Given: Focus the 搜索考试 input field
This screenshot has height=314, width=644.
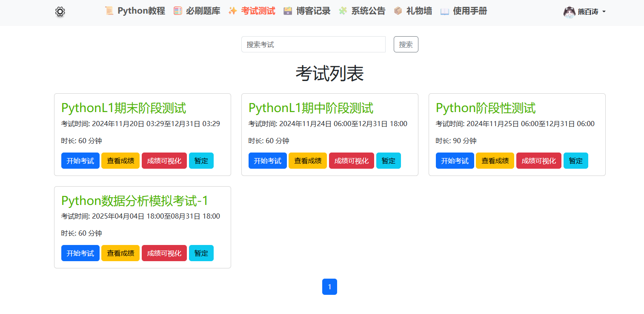Looking at the screenshot, I should 313,44.
